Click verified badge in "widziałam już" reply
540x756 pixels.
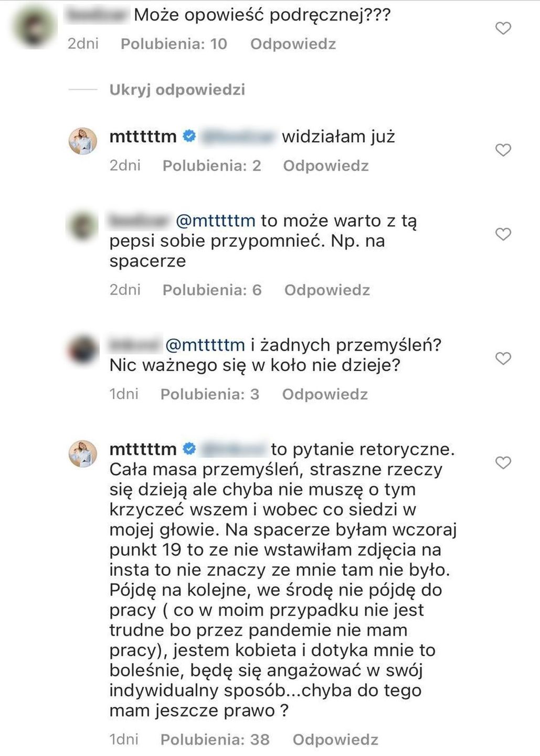[189, 136]
